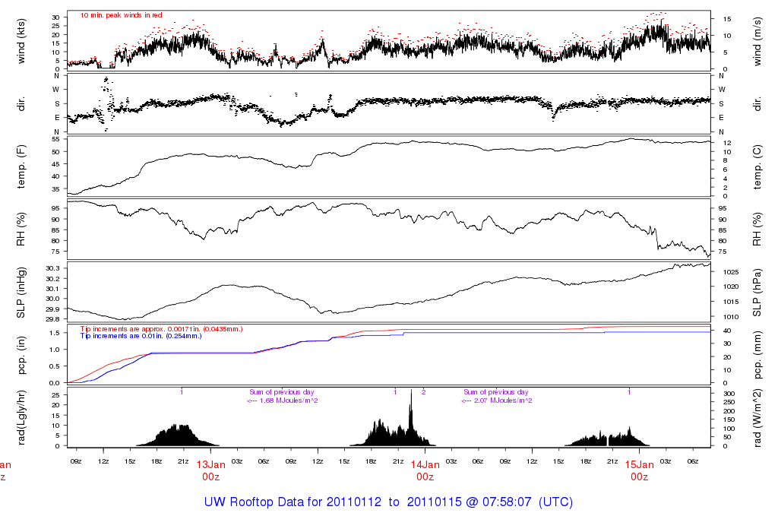Click the blue 'Tip increments are 0.01in.' legend
The image size is (778, 532).
click(x=141, y=336)
